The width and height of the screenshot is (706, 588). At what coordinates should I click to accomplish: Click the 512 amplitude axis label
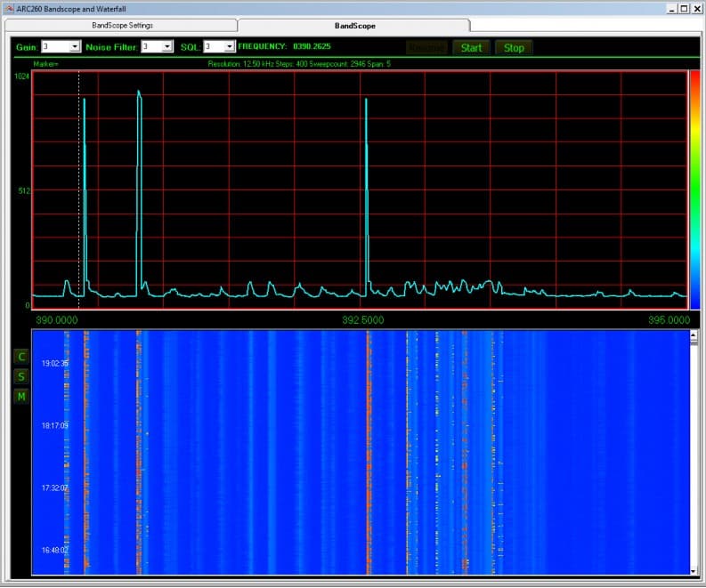pyautogui.click(x=24, y=190)
